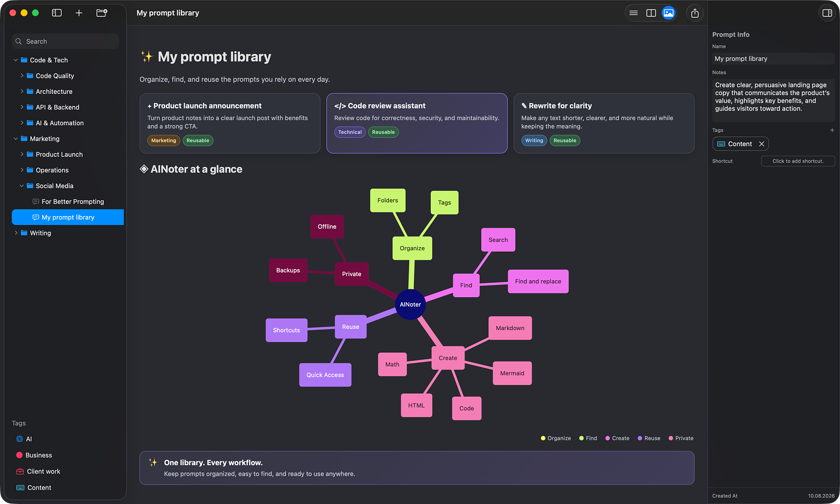Click the Content tag keyboard icon in the sidebar
The height and width of the screenshot is (504, 840).
pyautogui.click(x=20, y=488)
